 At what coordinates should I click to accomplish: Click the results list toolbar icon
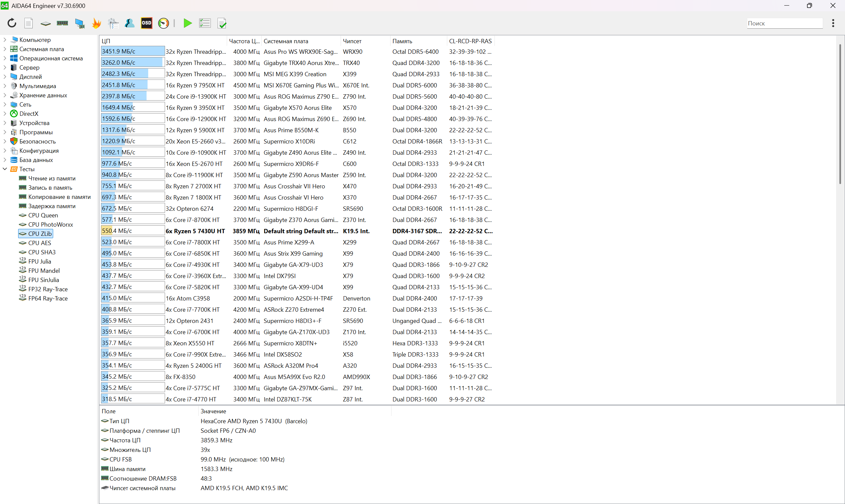click(205, 23)
